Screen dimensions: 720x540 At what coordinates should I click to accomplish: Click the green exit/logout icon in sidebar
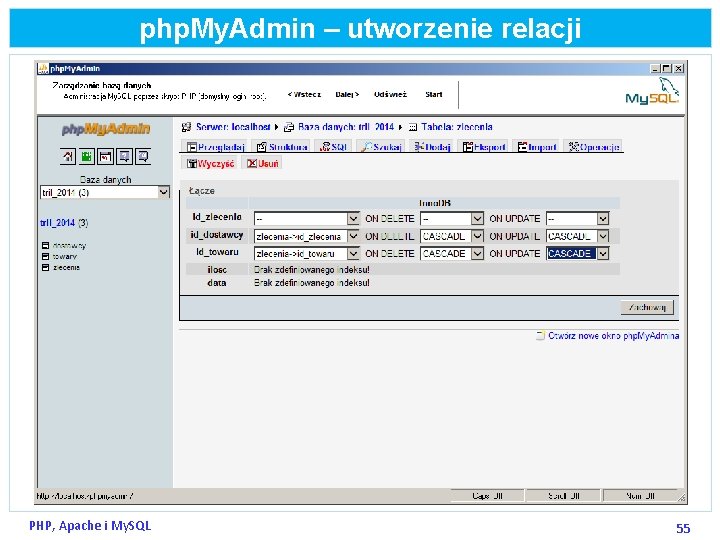coord(87,157)
